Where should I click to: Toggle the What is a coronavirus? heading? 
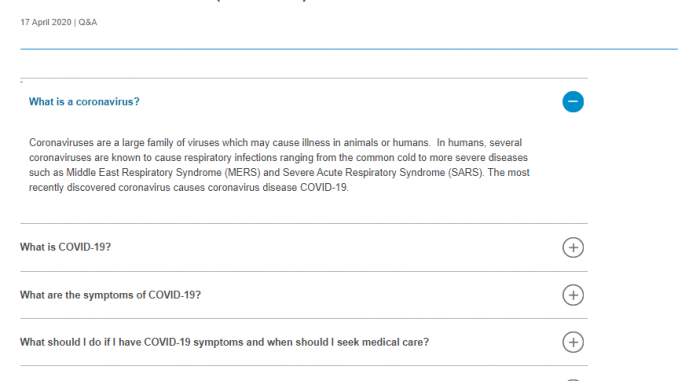[x=84, y=102]
